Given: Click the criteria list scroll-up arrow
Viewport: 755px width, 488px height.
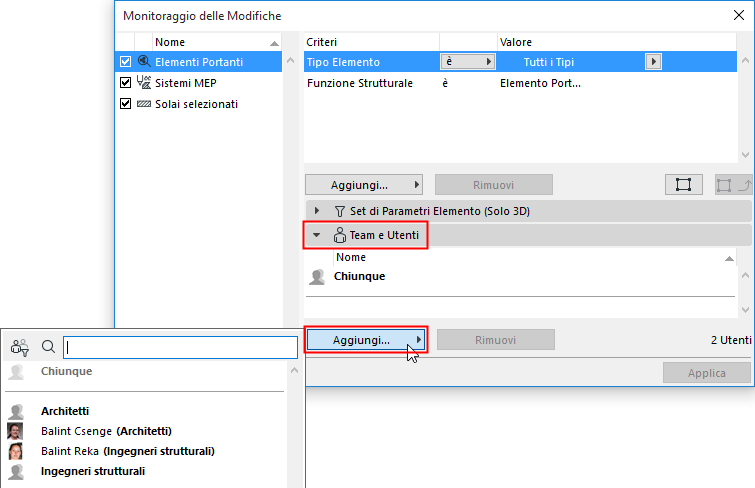Looking at the screenshot, I should click(x=745, y=61).
